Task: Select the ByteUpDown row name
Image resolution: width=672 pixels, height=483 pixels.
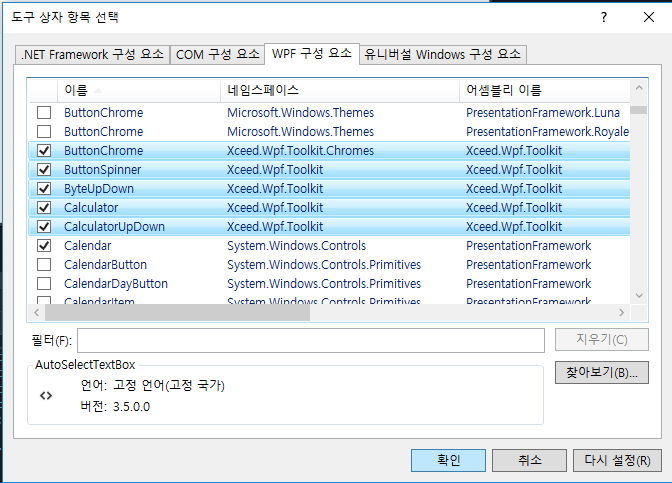Action: click(x=99, y=189)
